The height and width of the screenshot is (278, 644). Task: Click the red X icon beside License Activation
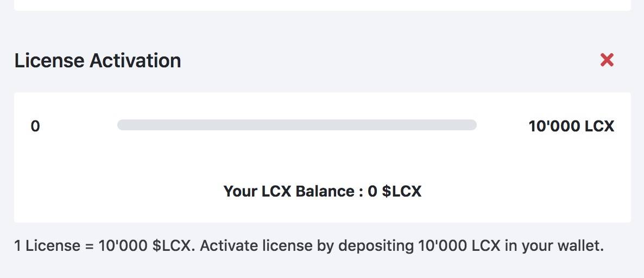pyautogui.click(x=607, y=60)
